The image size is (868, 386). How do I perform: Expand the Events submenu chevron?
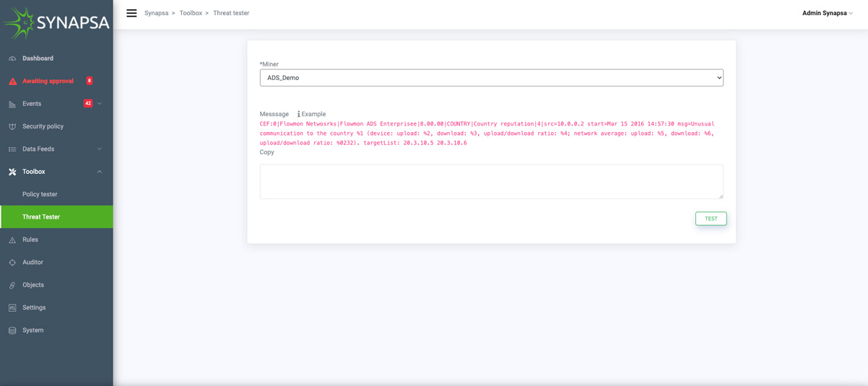click(100, 104)
